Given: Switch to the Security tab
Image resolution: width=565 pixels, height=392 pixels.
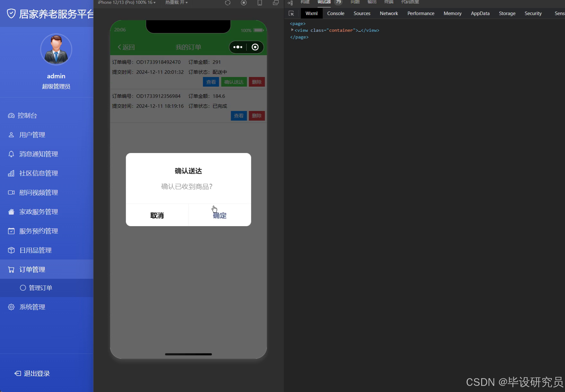Looking at the screenshot, I should (533, 13).
